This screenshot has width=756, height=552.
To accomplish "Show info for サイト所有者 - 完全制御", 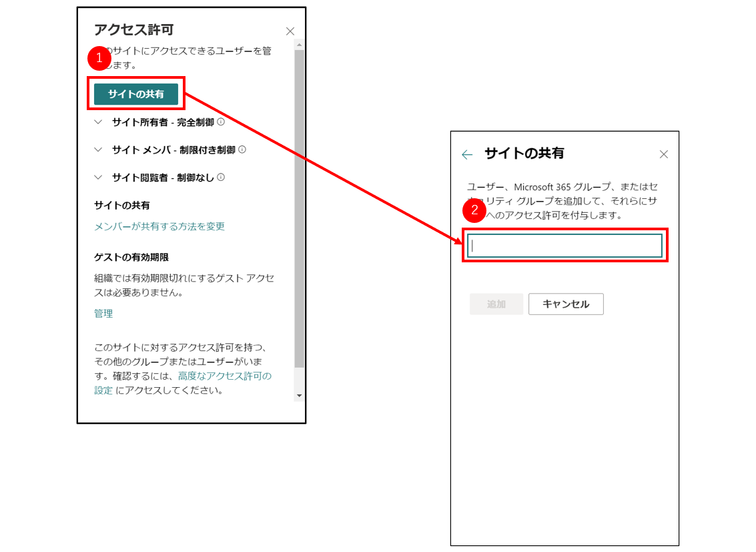I will tap(221, 122).
